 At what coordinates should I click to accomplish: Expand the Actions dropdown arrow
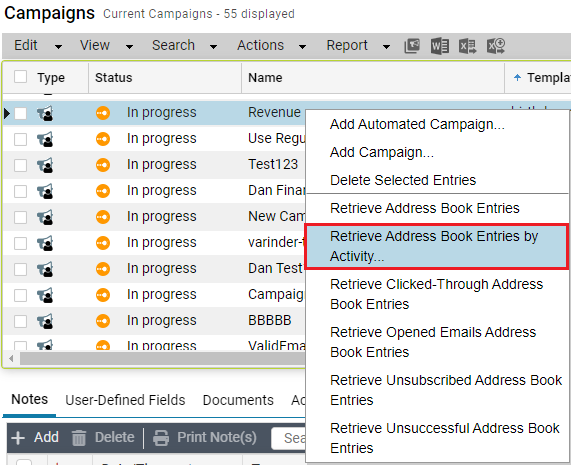[x=302, y=47]
